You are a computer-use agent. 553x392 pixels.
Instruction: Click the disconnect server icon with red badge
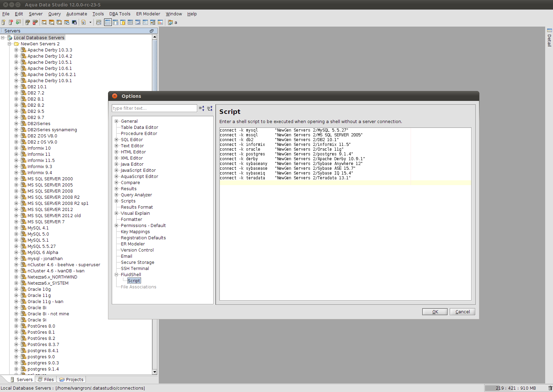point(35,22)
